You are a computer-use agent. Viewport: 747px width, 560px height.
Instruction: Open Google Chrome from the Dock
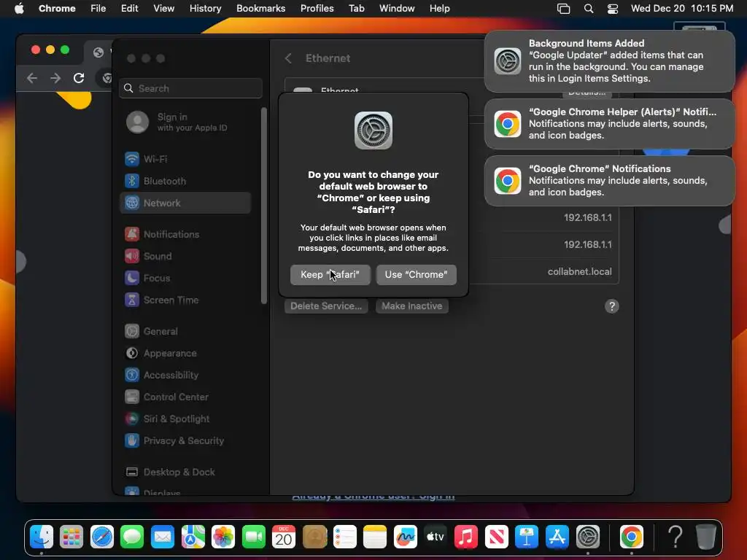[x=631, y=537]
